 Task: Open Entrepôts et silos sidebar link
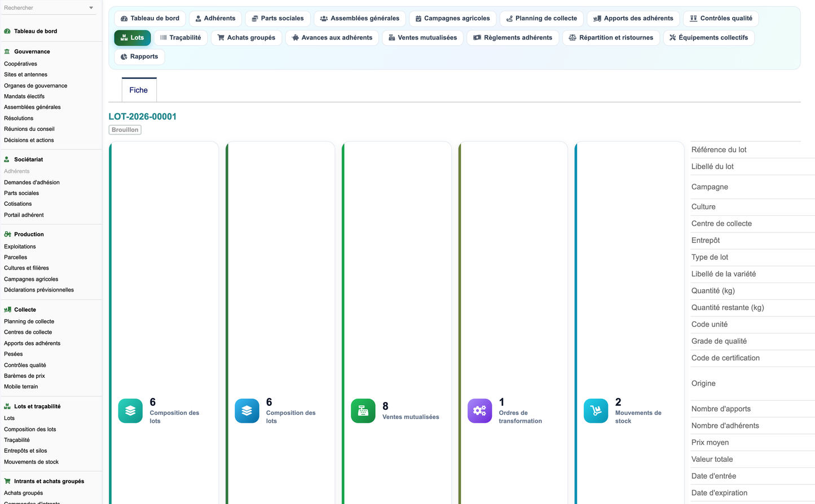(x=25, y=450)
